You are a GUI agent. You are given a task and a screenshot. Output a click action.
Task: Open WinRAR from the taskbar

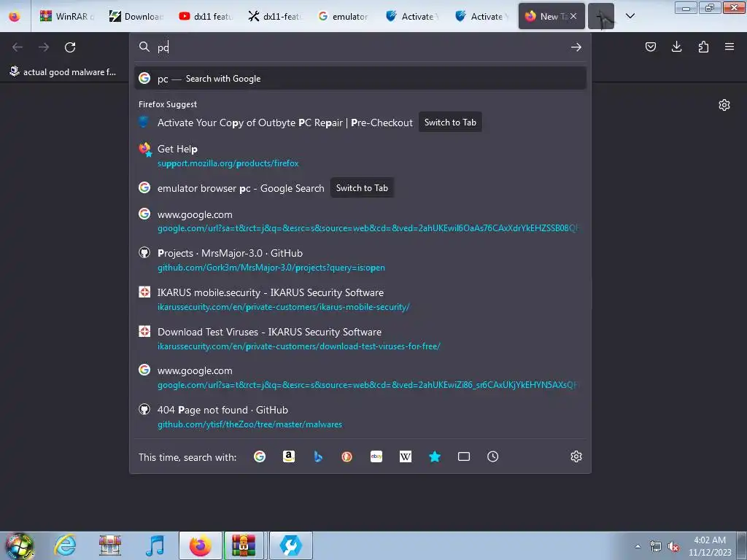pyautogui.click(x=244, y=545)
